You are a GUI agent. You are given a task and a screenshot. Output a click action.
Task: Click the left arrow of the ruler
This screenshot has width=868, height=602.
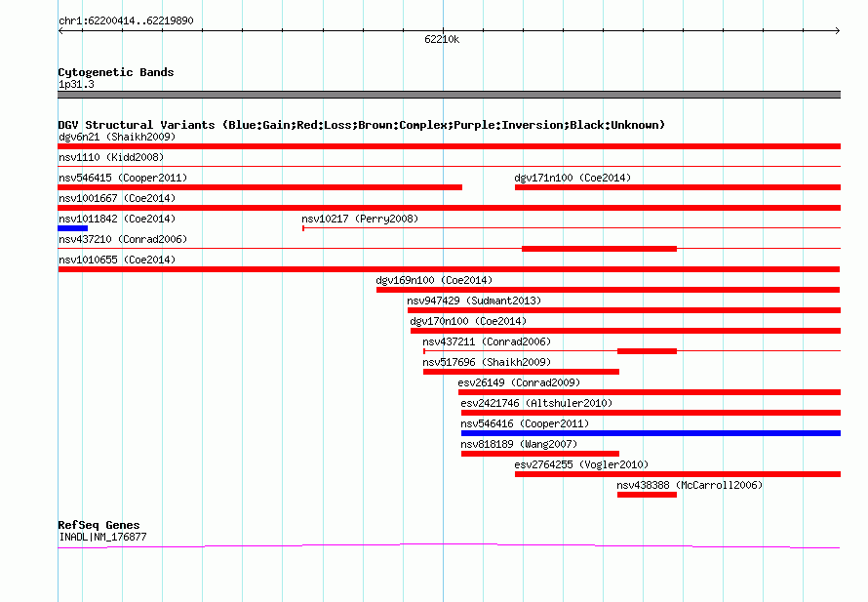coord(60,30)
